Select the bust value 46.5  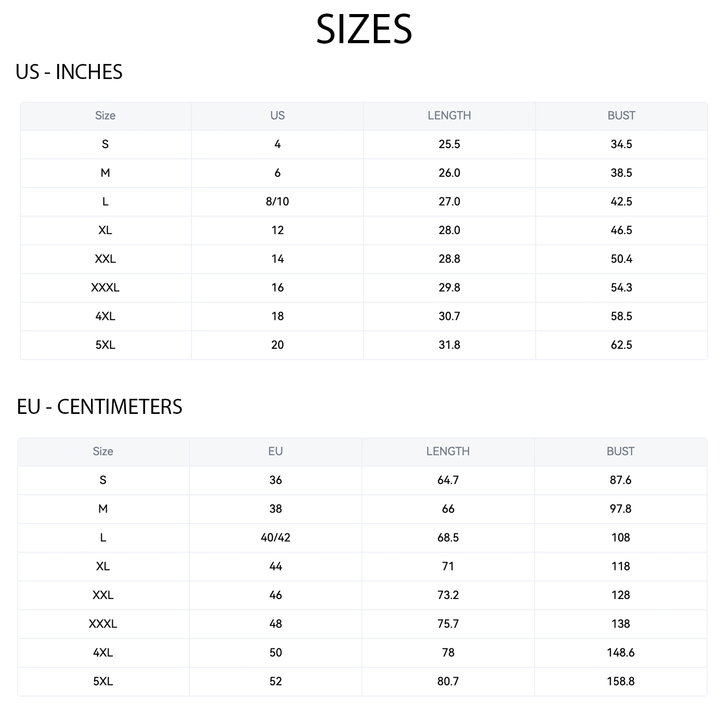(x=621, y=230)
